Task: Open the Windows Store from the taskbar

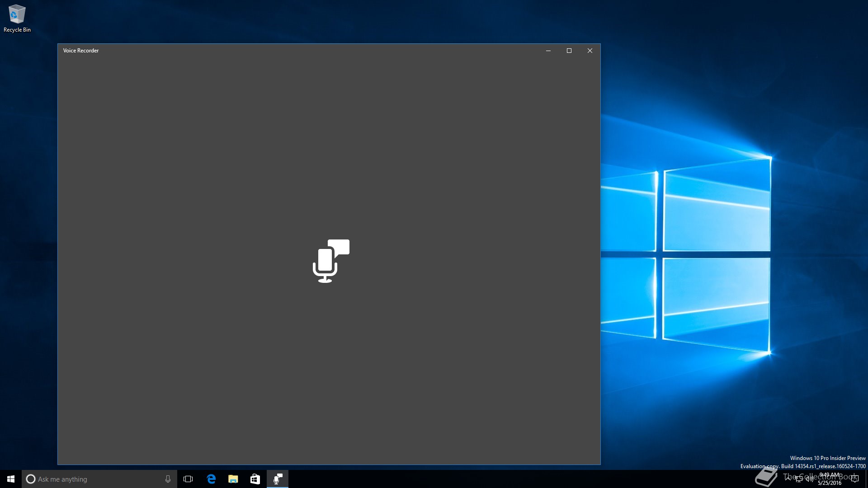Action: (x=255, y=479)
